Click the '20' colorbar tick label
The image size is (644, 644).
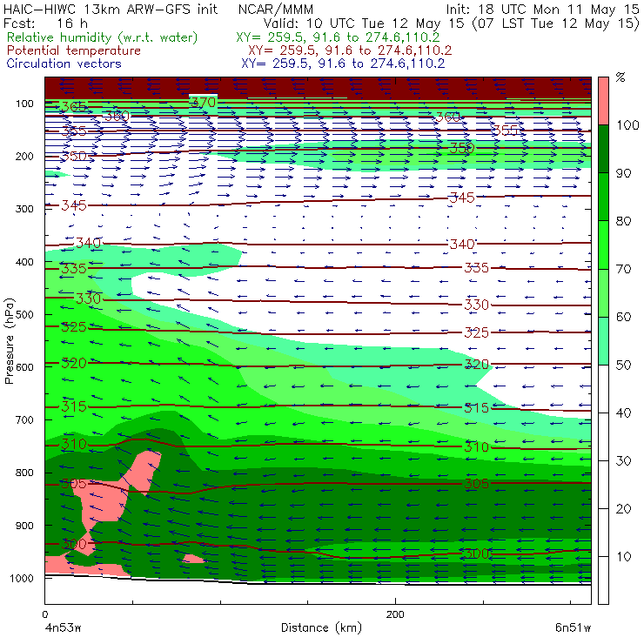623,509
